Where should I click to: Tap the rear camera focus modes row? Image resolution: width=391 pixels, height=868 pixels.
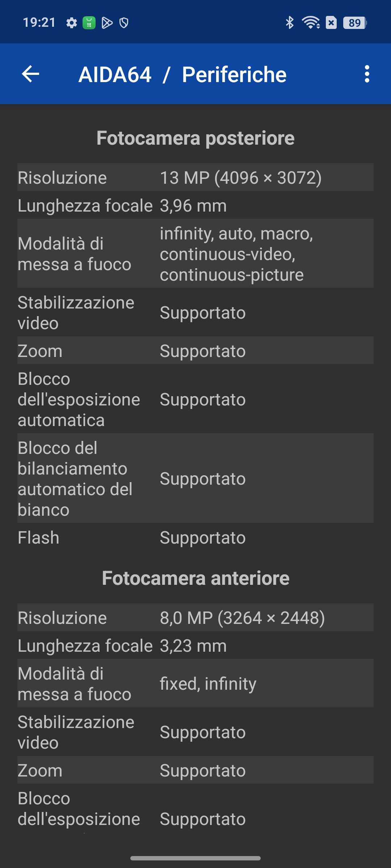195,254
